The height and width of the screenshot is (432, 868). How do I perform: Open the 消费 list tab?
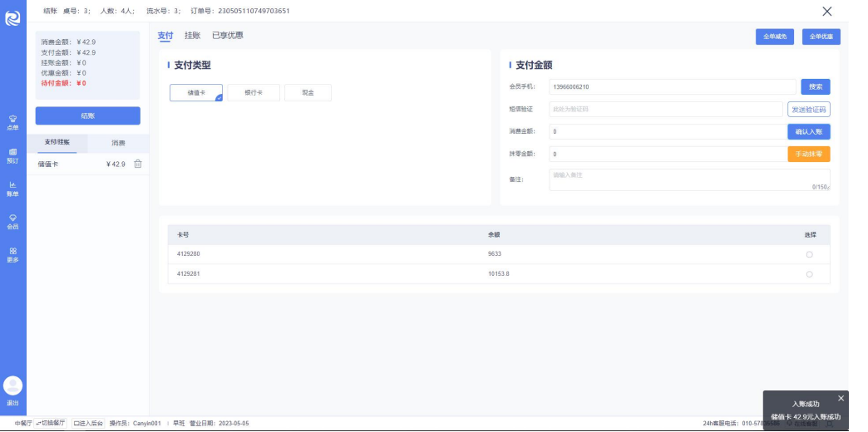[x=118, y=143]
